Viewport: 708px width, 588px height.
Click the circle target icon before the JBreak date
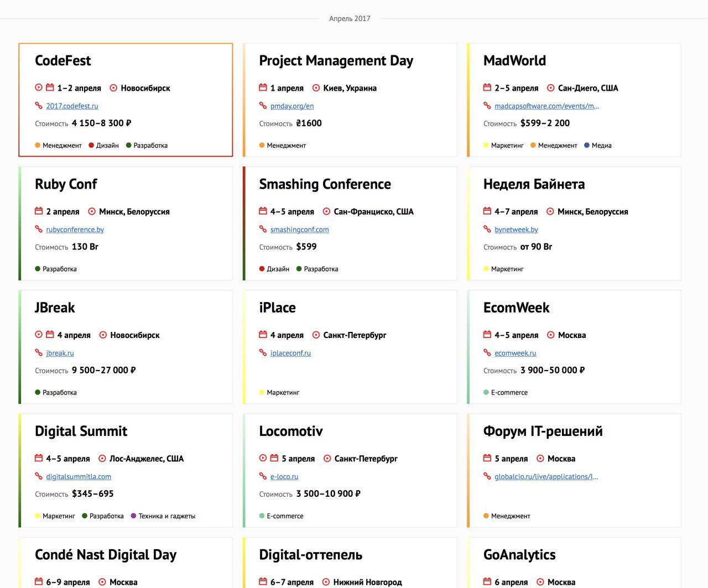point(39,335)
